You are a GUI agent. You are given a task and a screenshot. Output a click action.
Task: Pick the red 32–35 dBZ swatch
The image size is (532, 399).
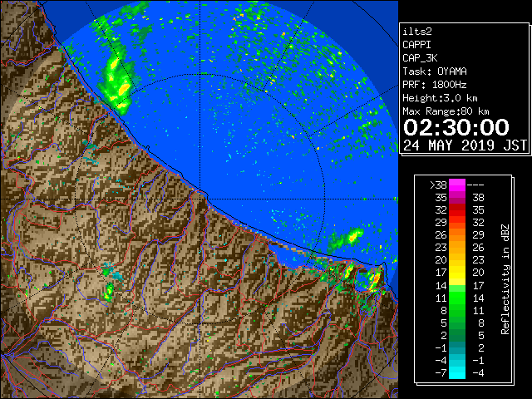click(457, 210)
